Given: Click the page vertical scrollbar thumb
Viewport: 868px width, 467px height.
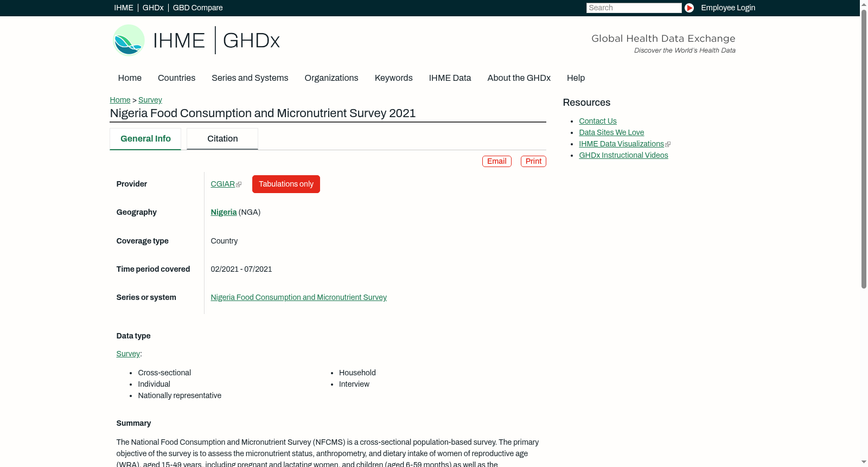Looking at the screenshot, I should (864, 148).
